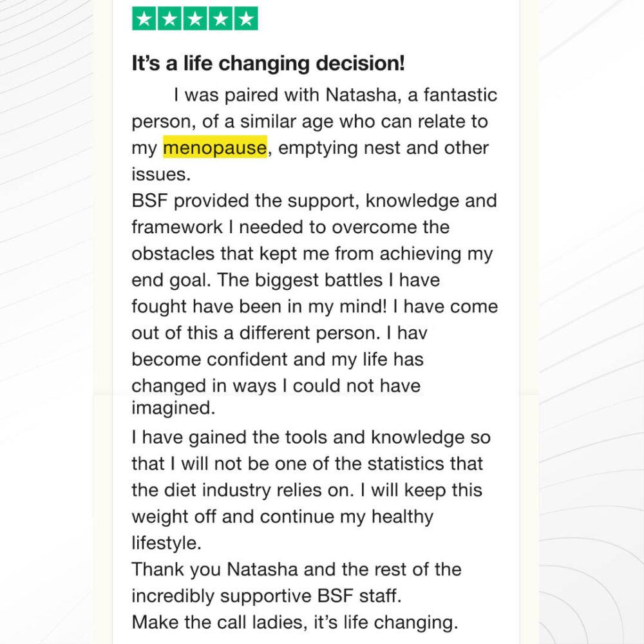Click "I have gained the tools" sentence start
This screenshot has width=644, height=644.
pos(230,437)
